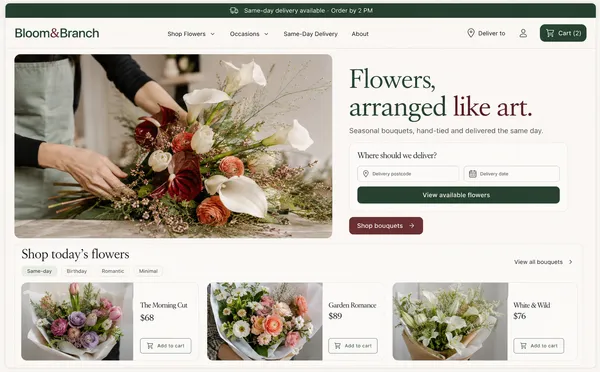Open the About page
The height and width of the screenshot is (372, 600).
(360, 34)
